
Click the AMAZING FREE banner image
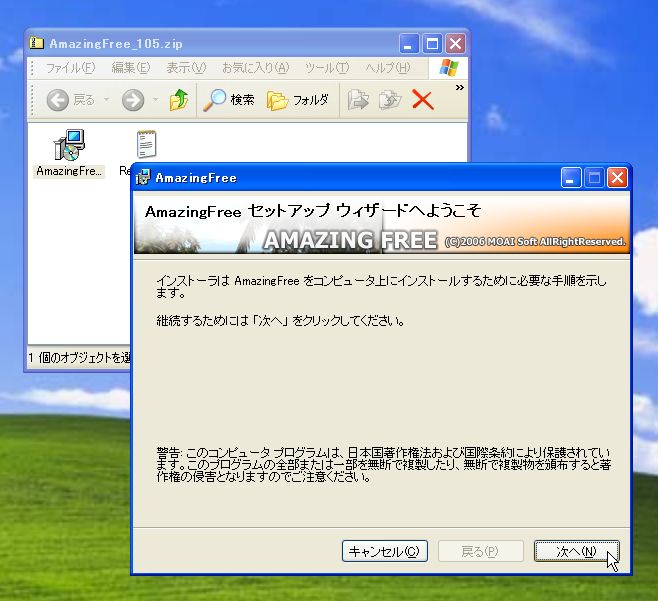(382, 225)
